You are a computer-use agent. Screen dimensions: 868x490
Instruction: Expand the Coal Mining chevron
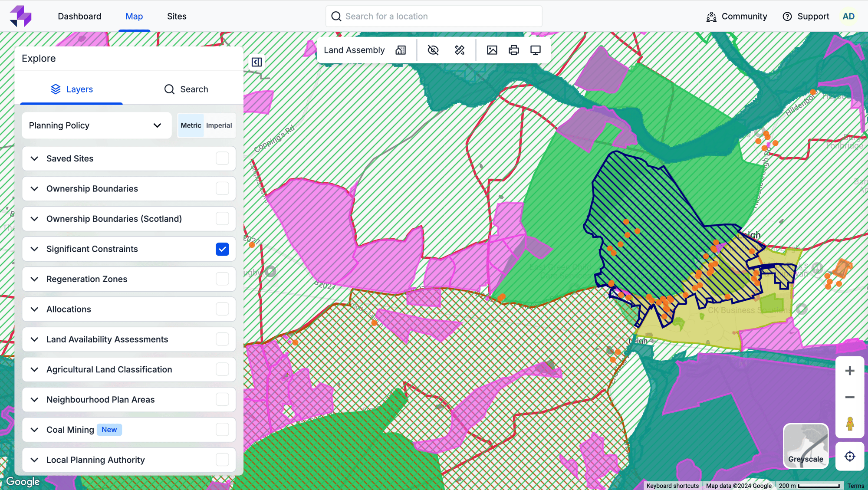pyautogui.click(x=34, y=430)
